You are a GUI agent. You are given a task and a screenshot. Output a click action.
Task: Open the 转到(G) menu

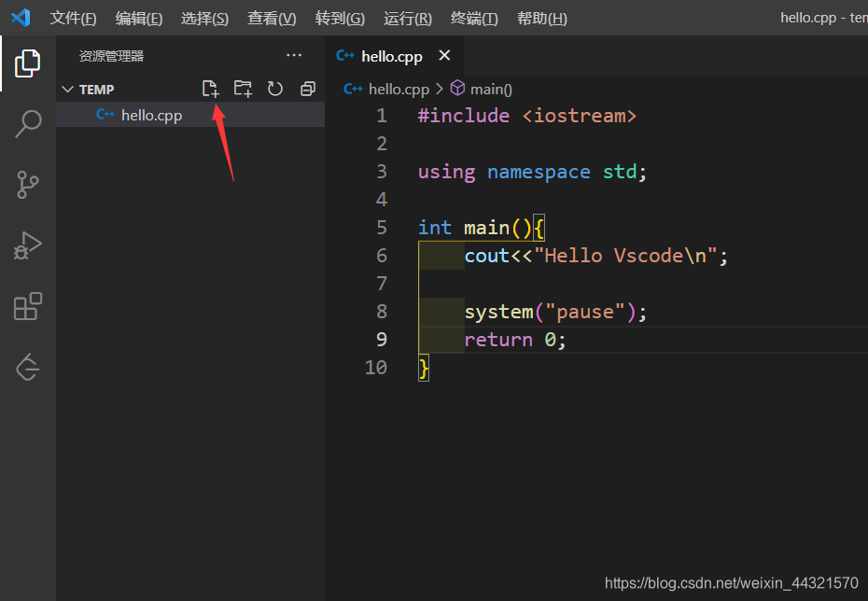point(340,19)
